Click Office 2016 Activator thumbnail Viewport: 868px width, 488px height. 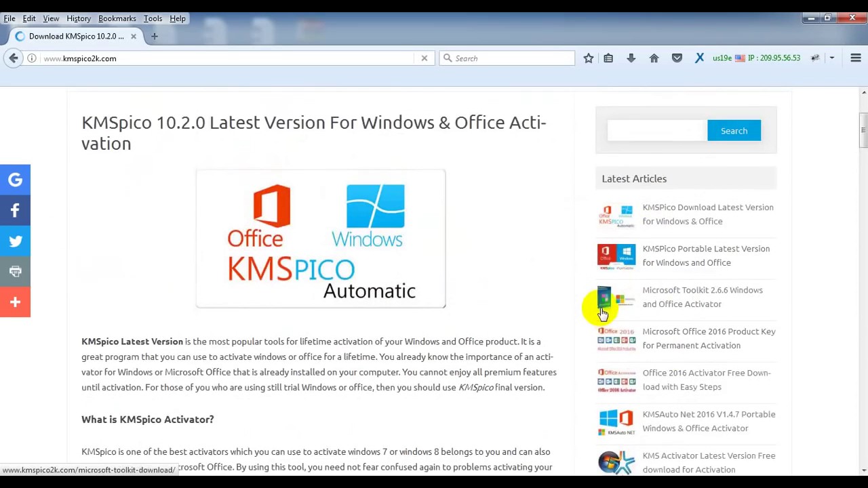[616, 380]
